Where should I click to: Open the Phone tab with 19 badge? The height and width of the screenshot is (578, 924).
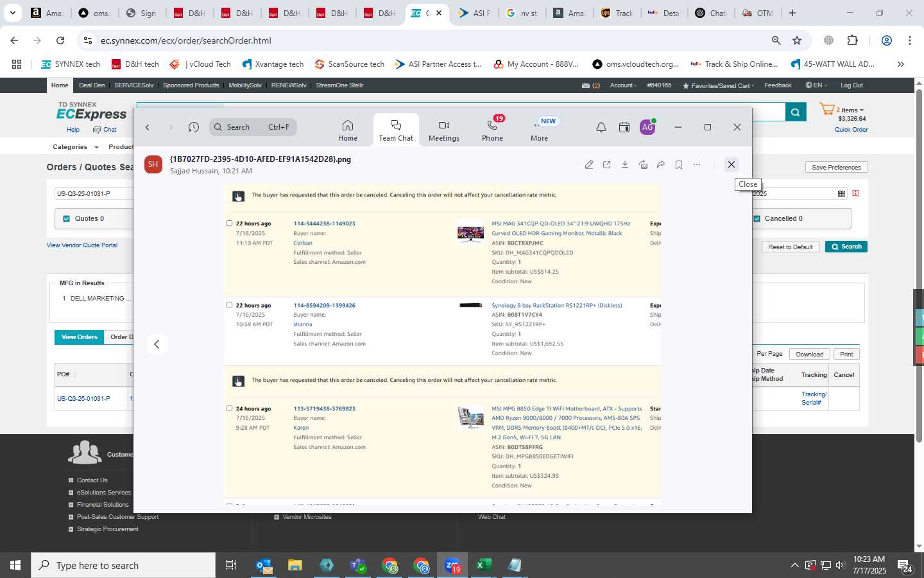492,130
